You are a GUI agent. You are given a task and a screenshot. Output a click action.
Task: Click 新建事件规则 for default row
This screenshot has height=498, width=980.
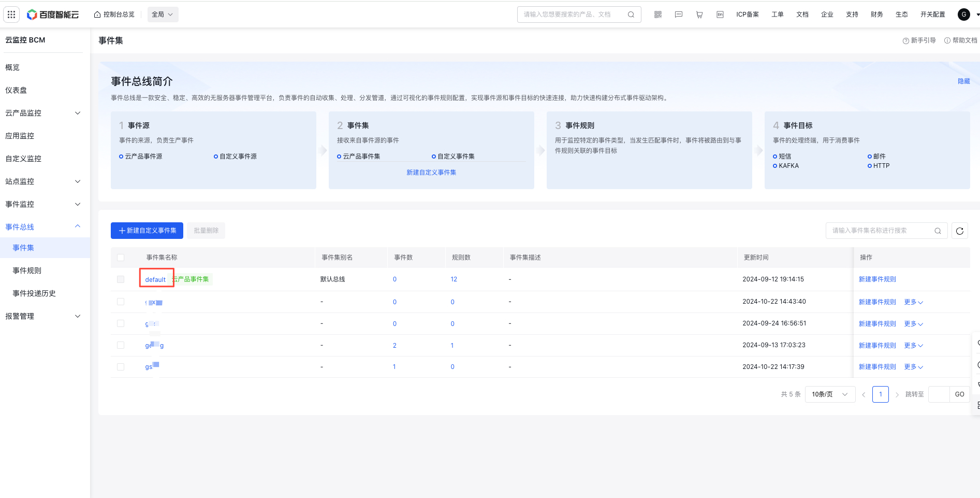coord(877,279)
